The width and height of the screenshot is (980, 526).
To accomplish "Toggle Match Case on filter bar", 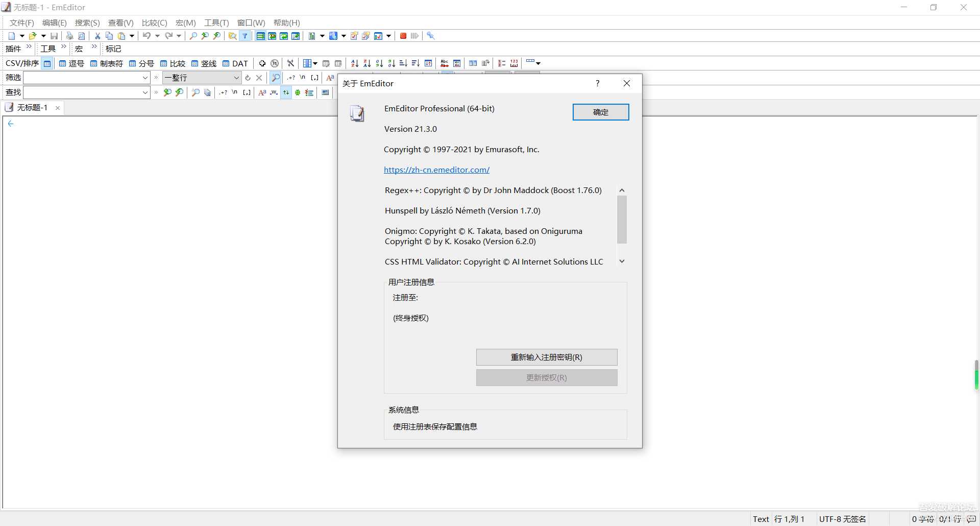I will click(x=330, y=78).
